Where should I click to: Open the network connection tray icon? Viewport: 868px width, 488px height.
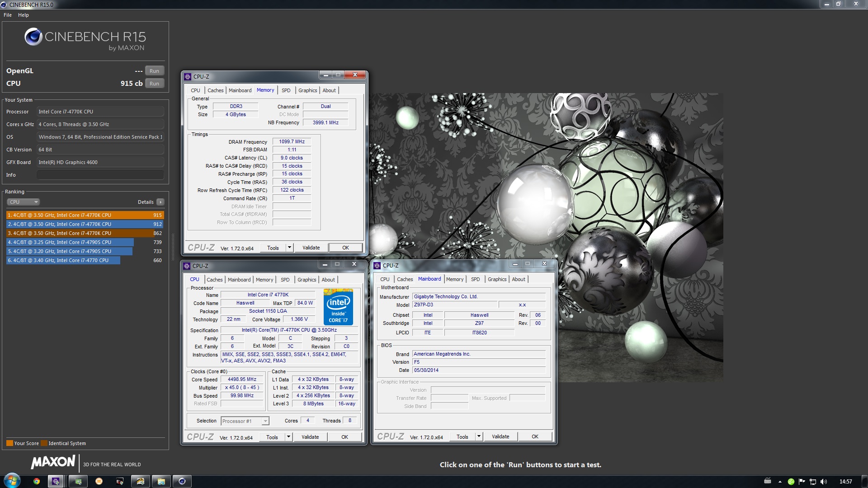(x=813, y=482)
